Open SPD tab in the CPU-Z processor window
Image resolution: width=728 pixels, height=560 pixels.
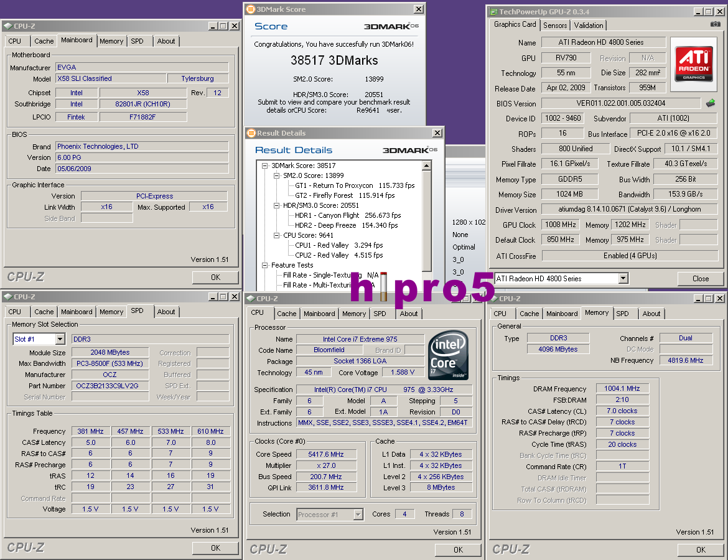[x=380, y=314]
